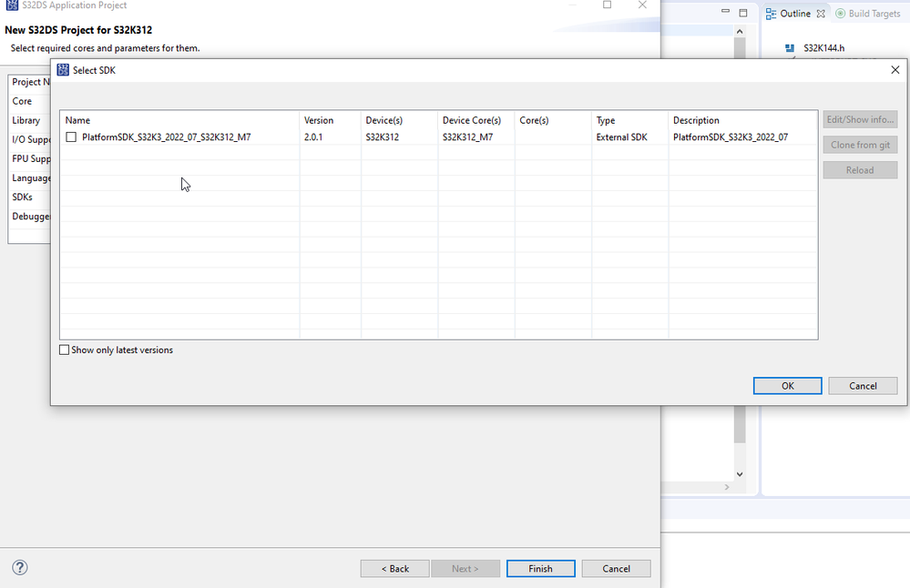Select SDK name PlatformSDK_S32K3_2022_07_S32K312_M7
910x588 pixels.
pos(167,137)
